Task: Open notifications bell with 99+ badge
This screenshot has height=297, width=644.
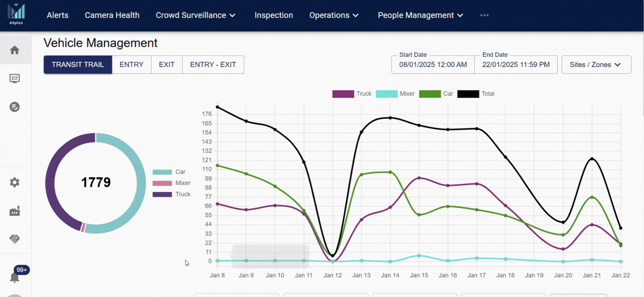Action: [x=15, y=277]
